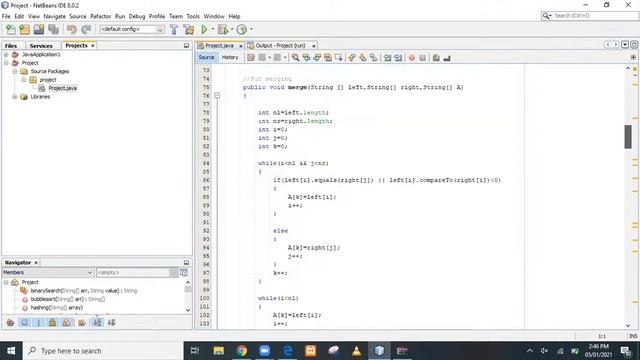The height and width of the screenshot is (360, 640).
Task: Click the Profile Project toolbar icon
Action: [242, 29]
